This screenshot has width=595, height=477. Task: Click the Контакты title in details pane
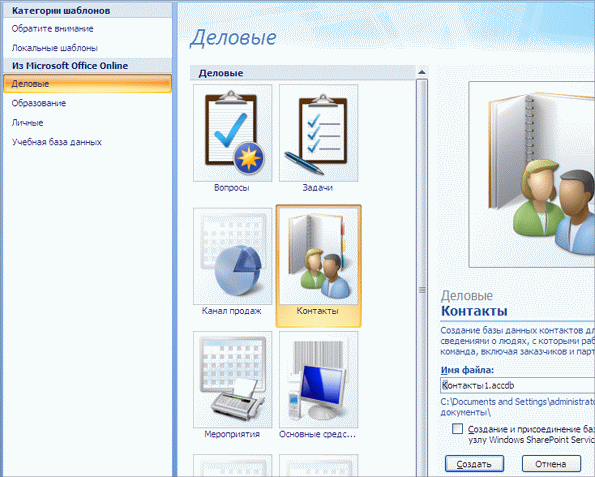(474, 311)
